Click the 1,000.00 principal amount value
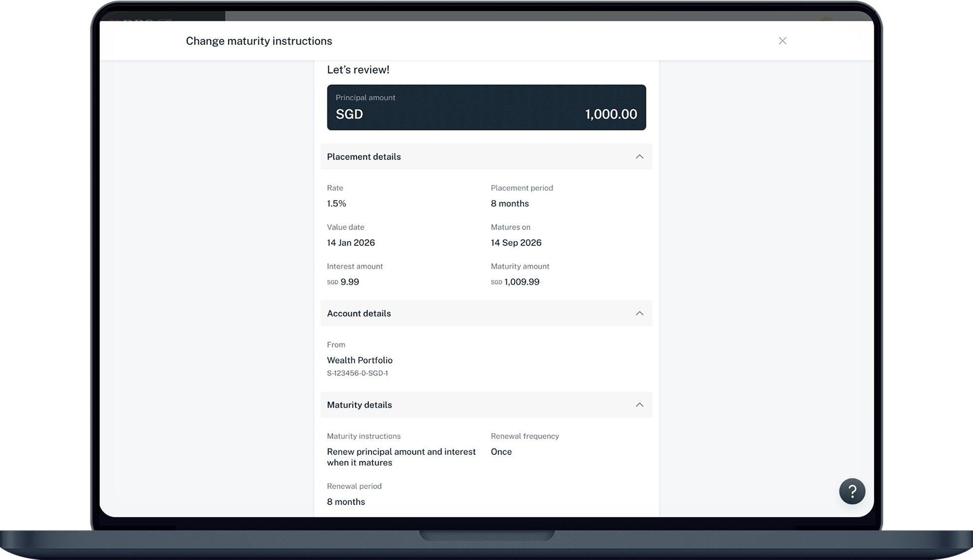This screenshot has width=973, height=560. coord(611,114)
